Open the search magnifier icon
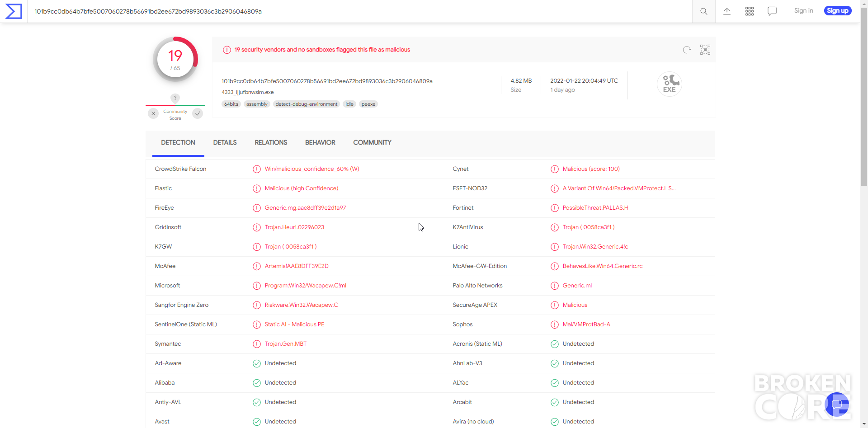This screenshot has width=868, height=428. coord(704,11)
